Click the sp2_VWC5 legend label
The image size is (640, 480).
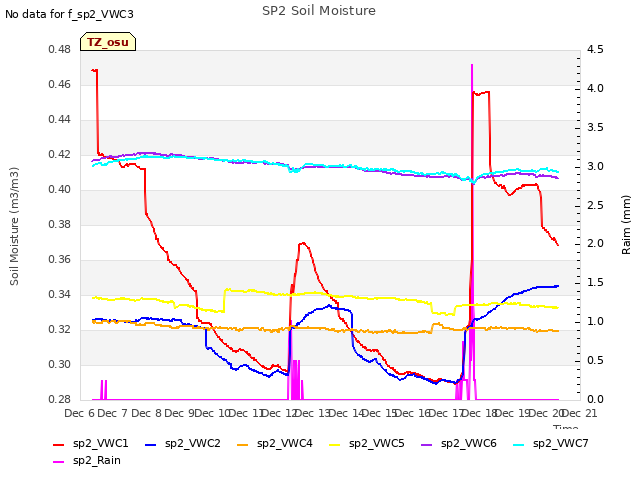[376, 443]
